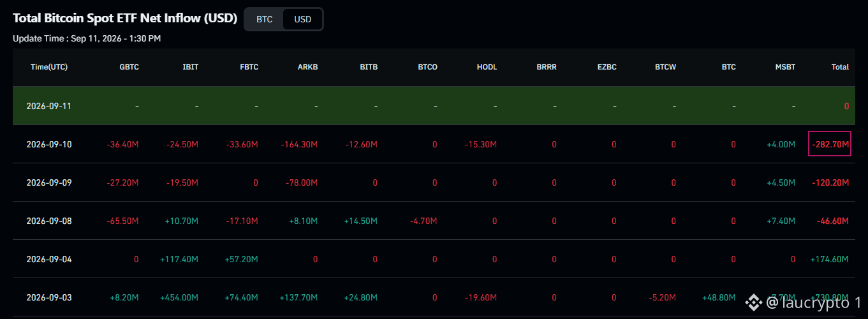Click the +117.40M IBIT value
The image size is (868, 319).
coord(179,260)
